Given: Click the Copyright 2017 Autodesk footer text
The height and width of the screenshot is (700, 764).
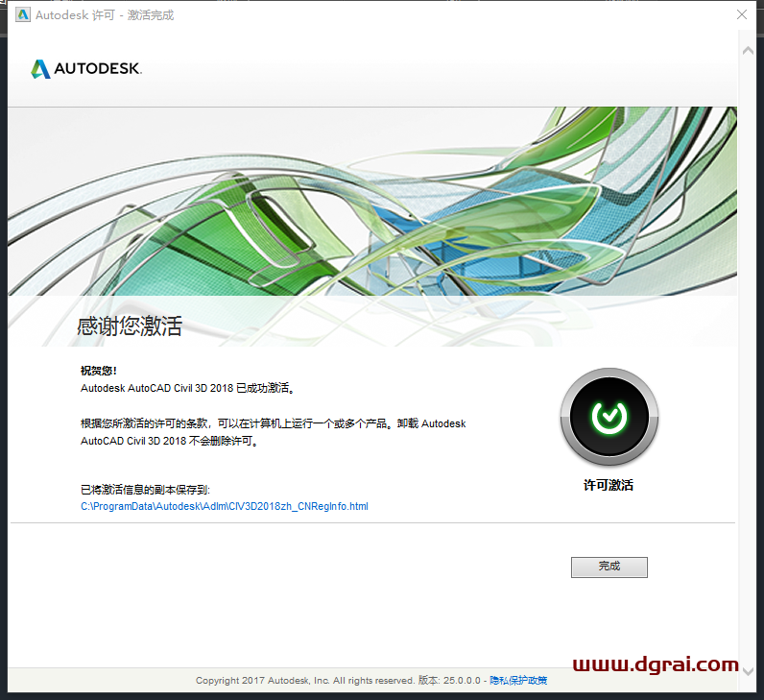Looking at the screenshot, I should (x=304, y=680).
